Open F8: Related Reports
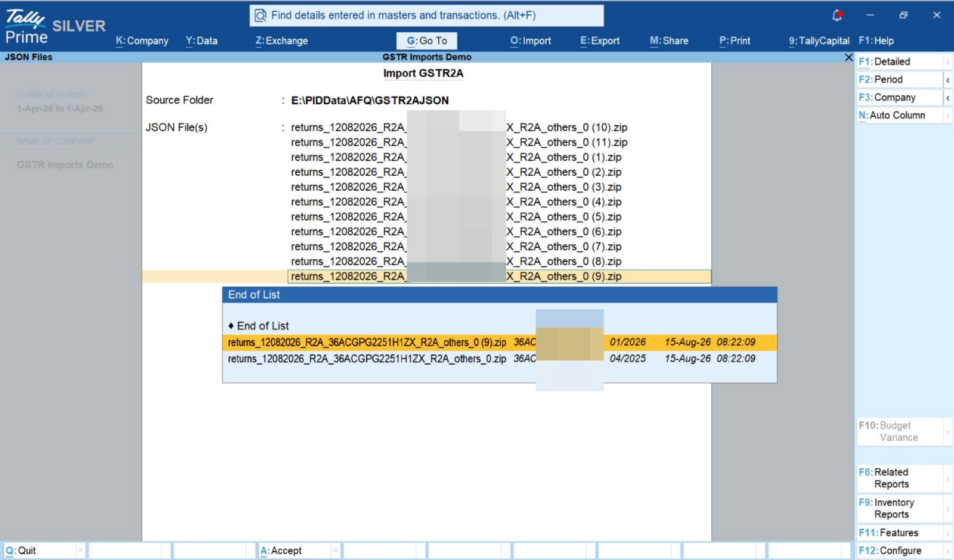954x560 pixels. tap(900, 478)
